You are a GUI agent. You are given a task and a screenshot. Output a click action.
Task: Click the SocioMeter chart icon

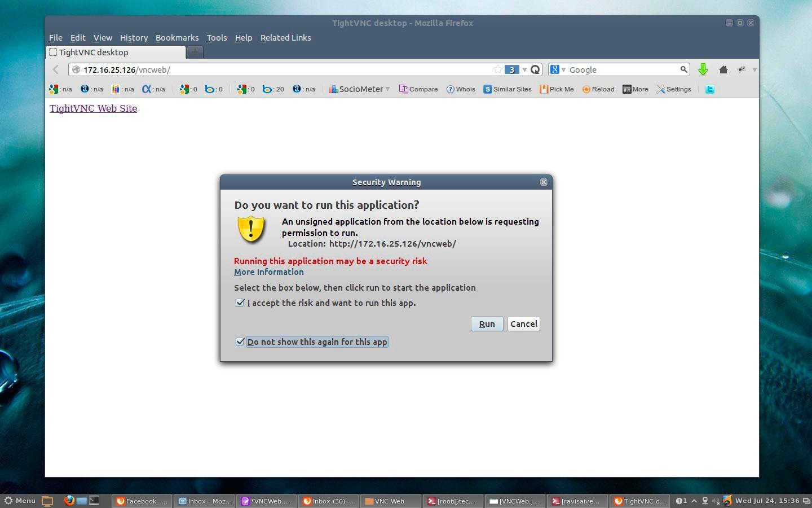tap(333, 89)
